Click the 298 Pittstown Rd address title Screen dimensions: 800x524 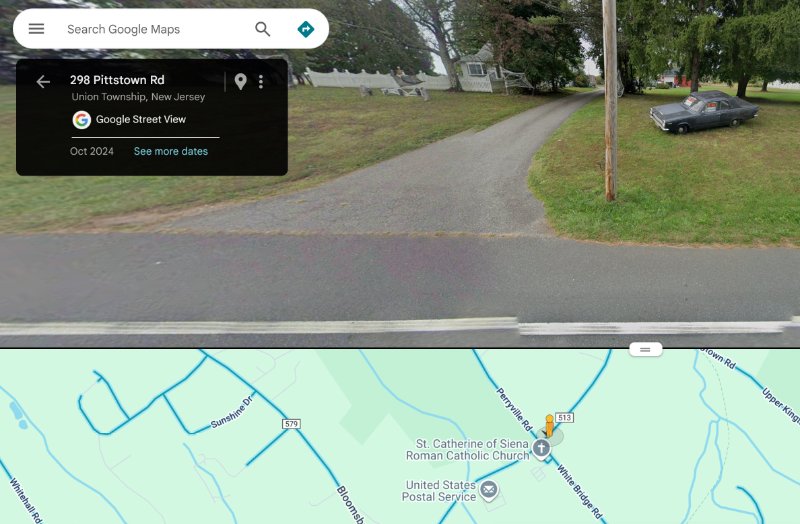(117, 80)
